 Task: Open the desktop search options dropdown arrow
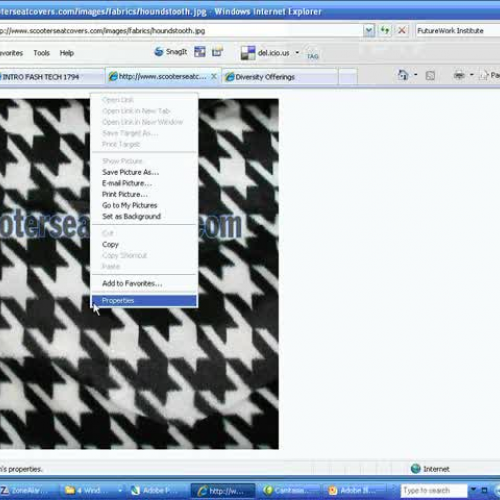473,490
